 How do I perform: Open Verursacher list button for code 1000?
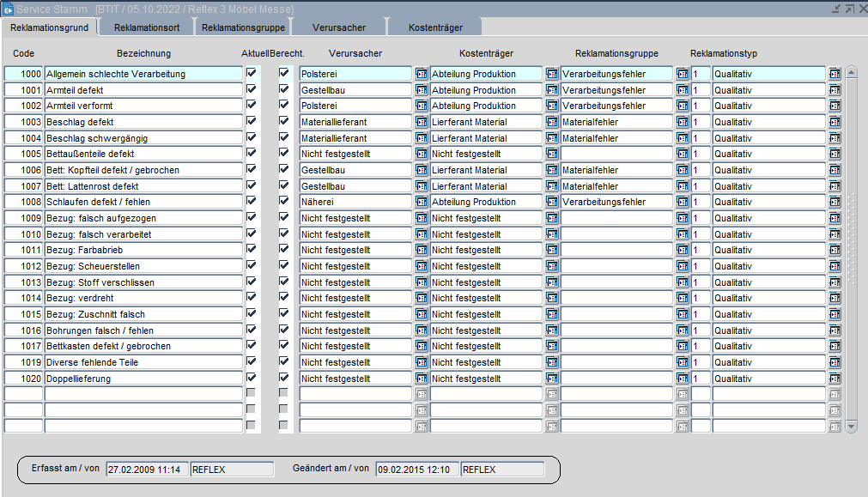click(421, 74)
